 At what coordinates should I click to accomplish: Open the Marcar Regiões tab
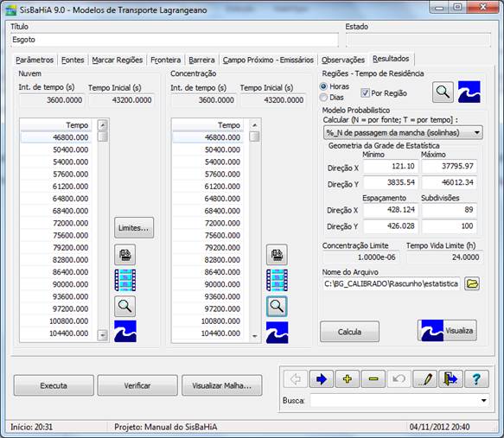pyautogui.click(x=117, y=60)
